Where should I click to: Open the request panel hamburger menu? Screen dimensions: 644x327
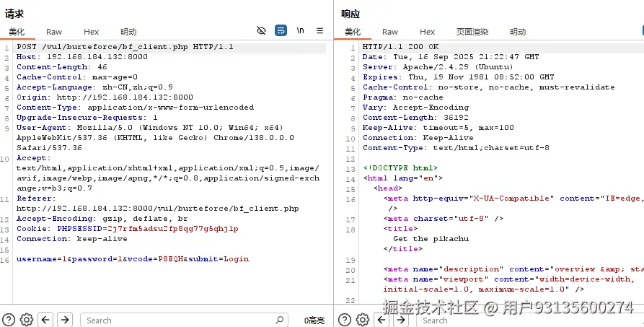(320, 30)
